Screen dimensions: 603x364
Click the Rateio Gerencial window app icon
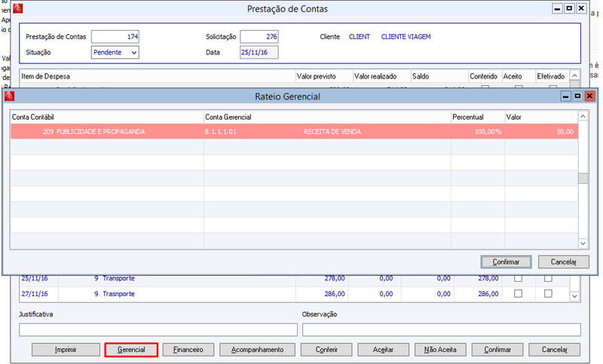click(10, 96)
